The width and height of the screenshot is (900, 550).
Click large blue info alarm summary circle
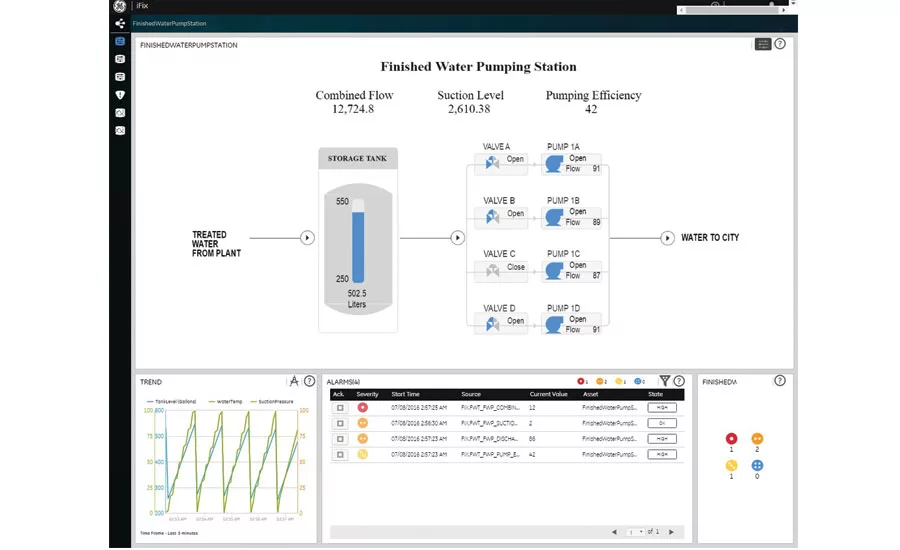pos(757,466)
